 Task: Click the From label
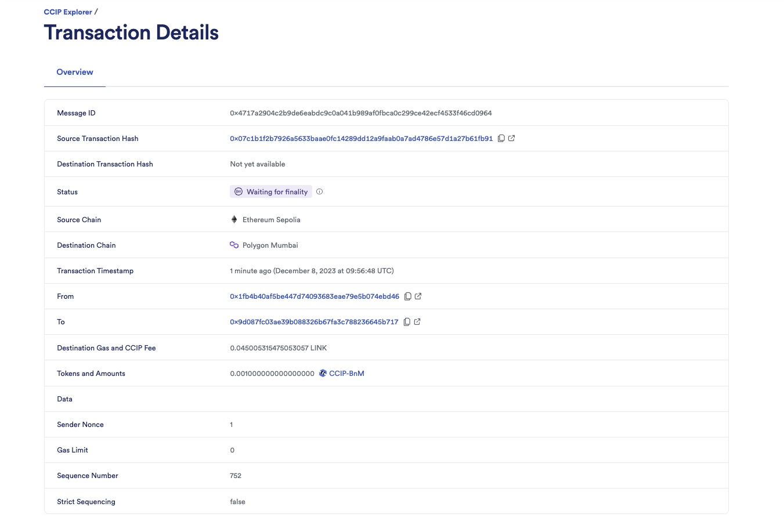click(66, 296)
